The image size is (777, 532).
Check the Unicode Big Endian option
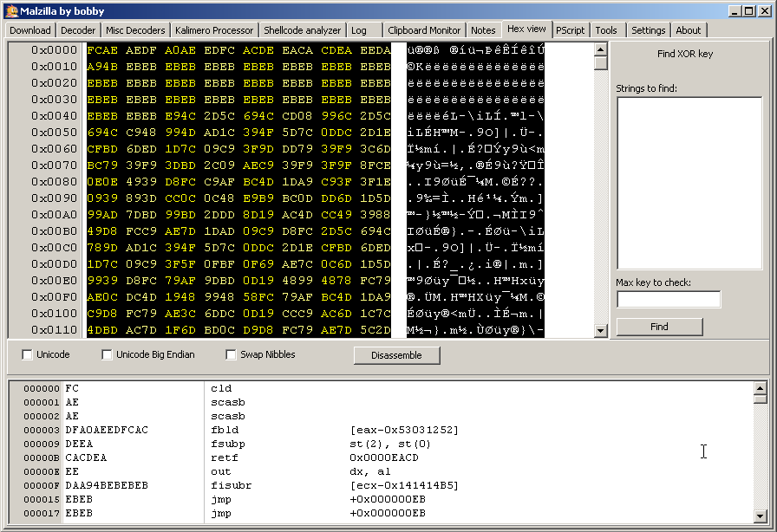point(108,354)
